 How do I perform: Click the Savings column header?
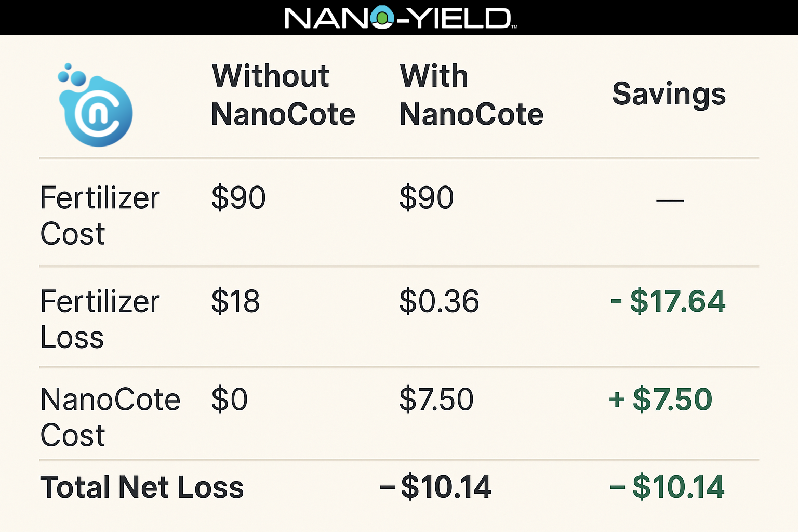(669, 95)
